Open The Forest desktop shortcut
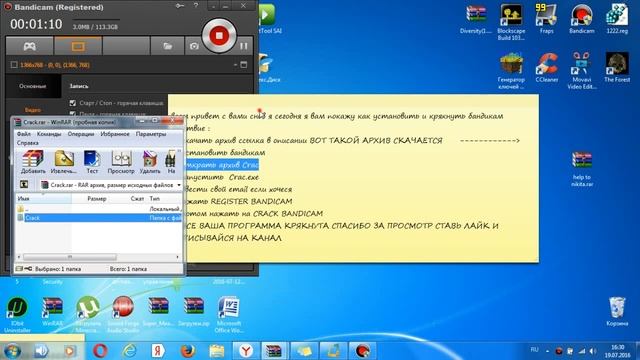Viewport: 640px width, 360px height. [617, 68]
